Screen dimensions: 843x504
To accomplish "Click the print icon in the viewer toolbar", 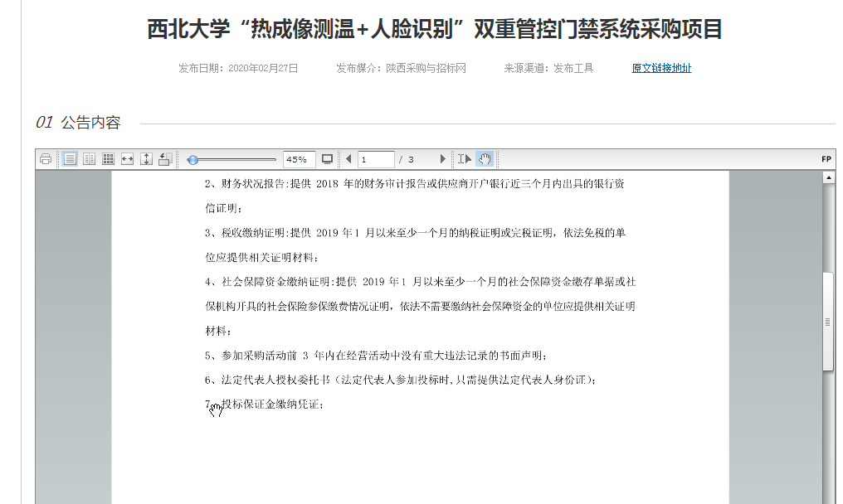I will pyautogui.click(x=45, y=159).
